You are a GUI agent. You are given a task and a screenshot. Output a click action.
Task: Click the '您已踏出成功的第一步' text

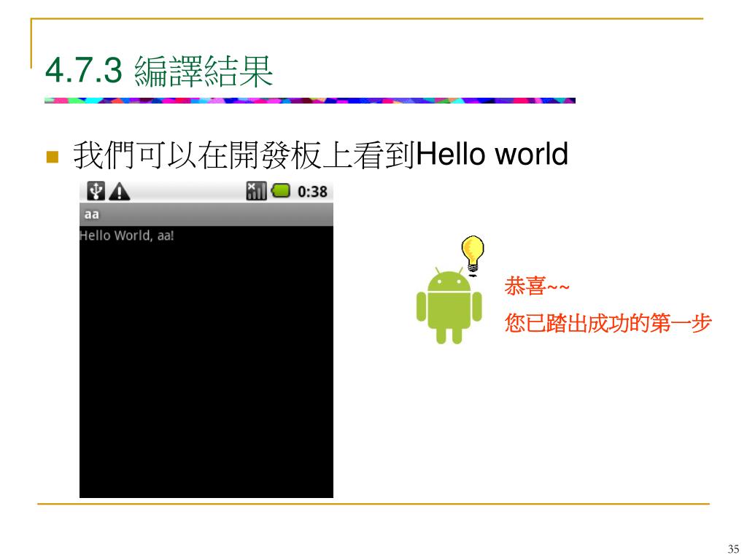pyautogui.click(x=608, y=323)
